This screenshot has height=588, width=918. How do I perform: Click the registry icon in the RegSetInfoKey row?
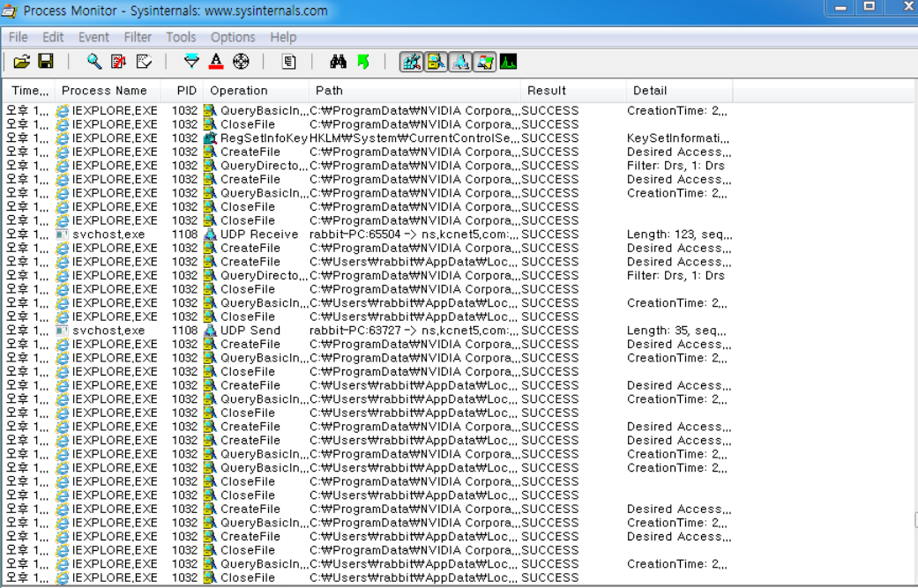pyautogui.click(x=210, y=138)
